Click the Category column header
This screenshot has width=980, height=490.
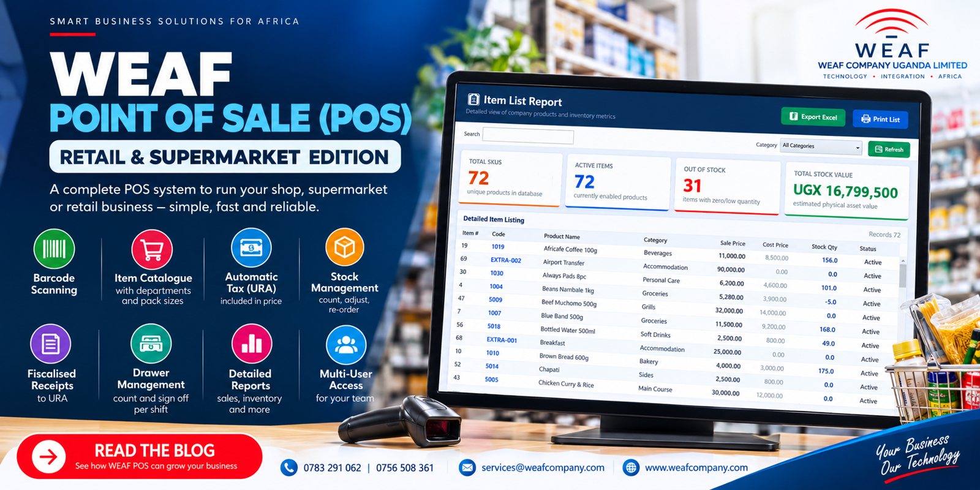pyautogui.click(x=655, y=240)
